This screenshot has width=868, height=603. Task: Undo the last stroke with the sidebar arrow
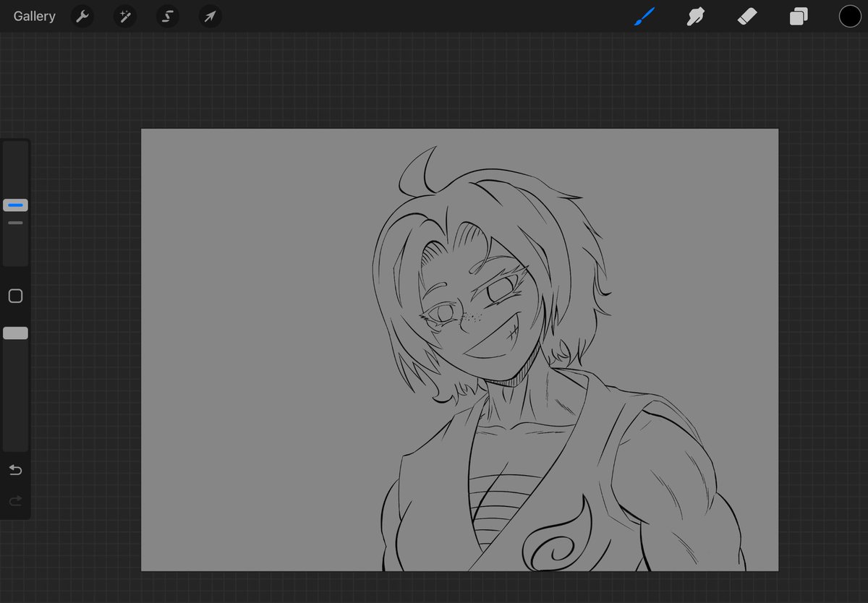click(x=15, y=470)
